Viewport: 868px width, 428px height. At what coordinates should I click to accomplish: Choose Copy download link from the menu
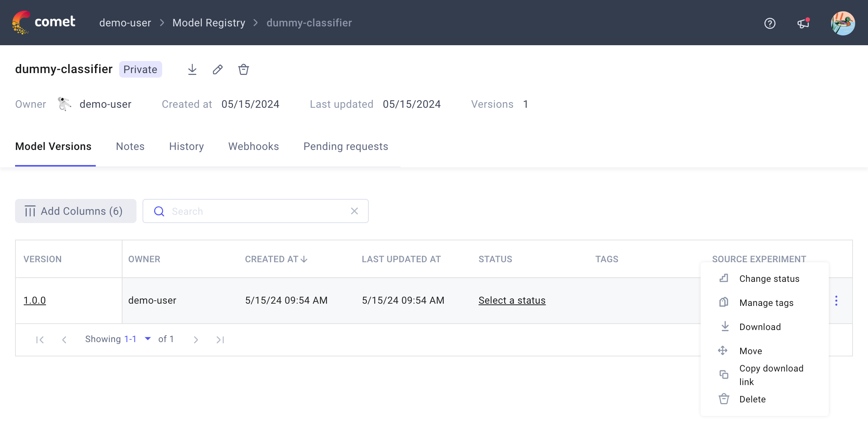[771, 375]
